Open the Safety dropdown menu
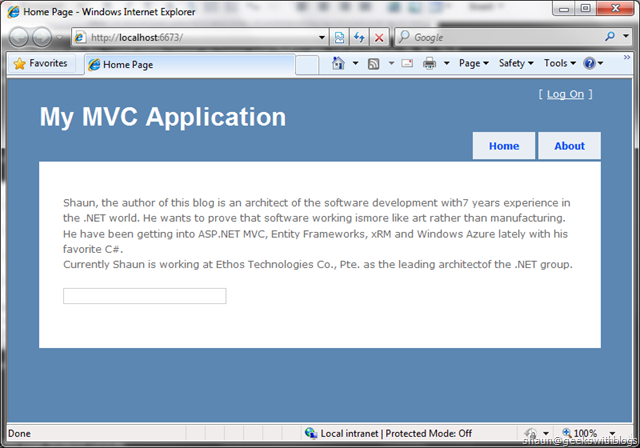640x448 pixels. (x=516, y=63)
